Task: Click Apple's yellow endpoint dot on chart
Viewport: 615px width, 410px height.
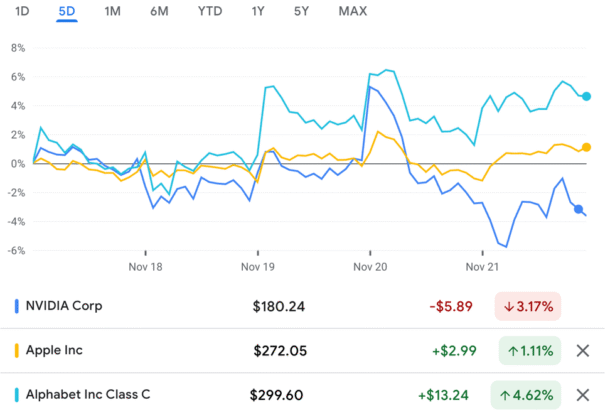Action: pyautogui.click(x=586, y=147)
